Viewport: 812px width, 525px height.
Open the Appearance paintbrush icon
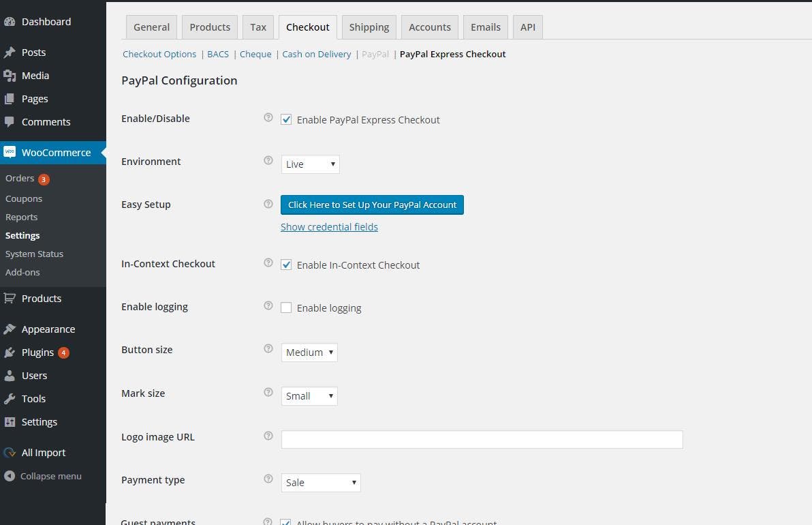coord(11,329)
